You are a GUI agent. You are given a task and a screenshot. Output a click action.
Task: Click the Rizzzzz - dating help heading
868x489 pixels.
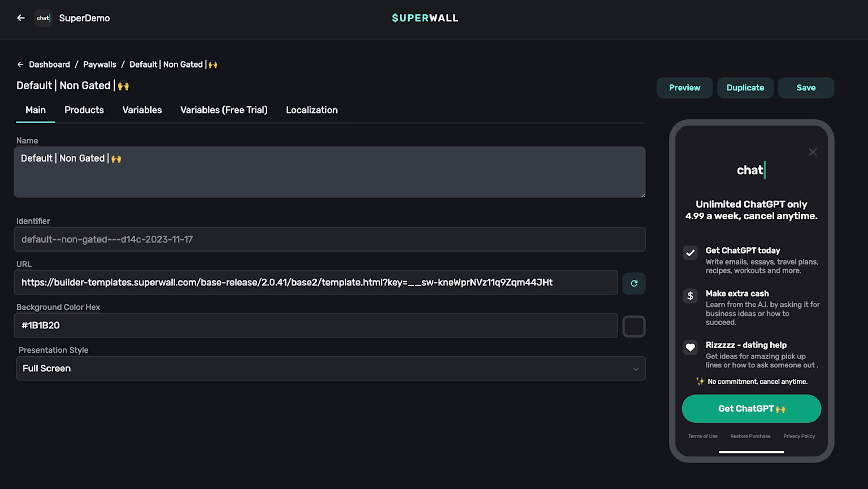[746, 345]
